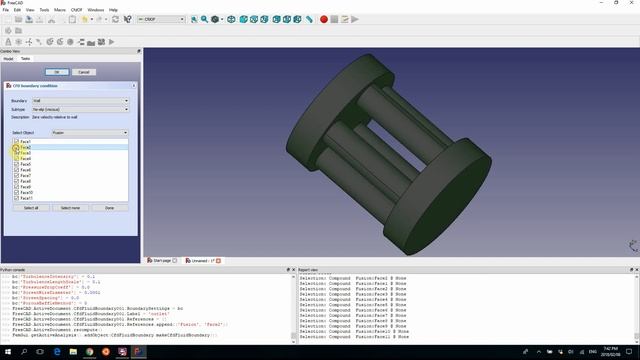Open the Subtype dropdown
Image resolution: width=640 pixels, height=360 pixels.
[80, 109]
